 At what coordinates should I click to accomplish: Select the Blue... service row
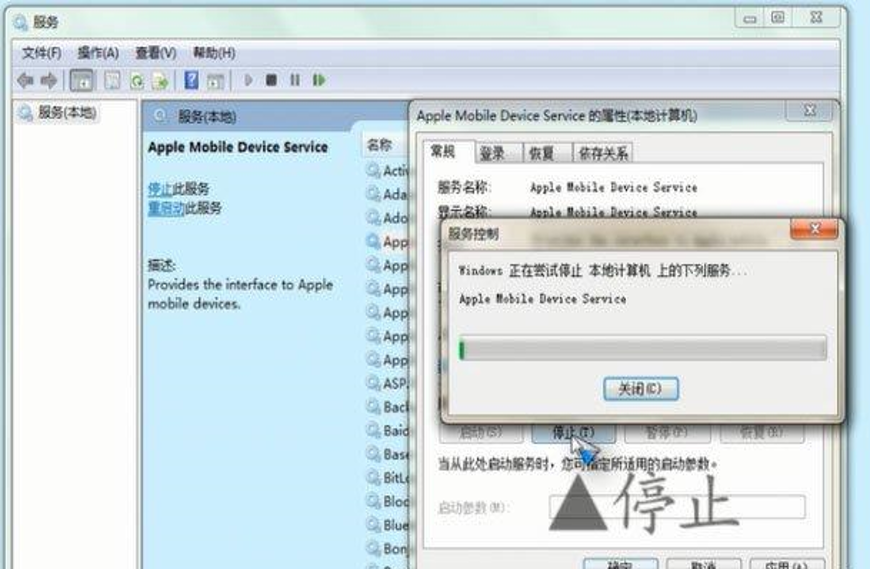tap(388, 525)
